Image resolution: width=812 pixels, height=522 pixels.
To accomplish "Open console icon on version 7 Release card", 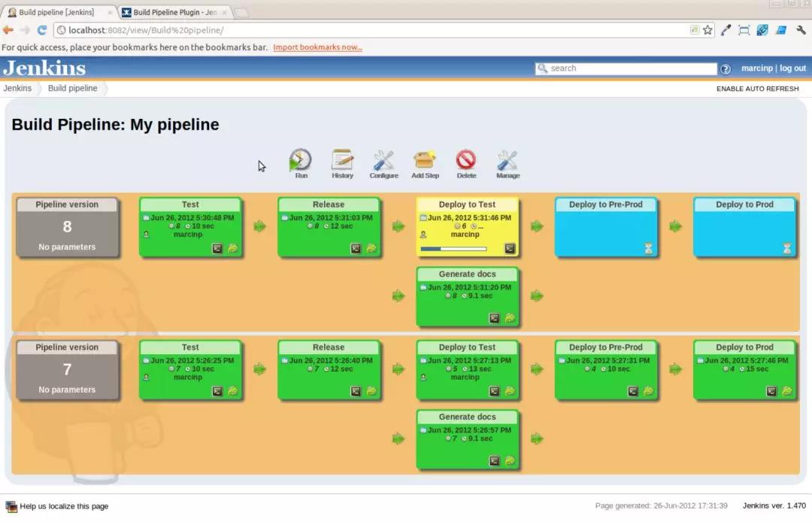I will tap(356, 391).
